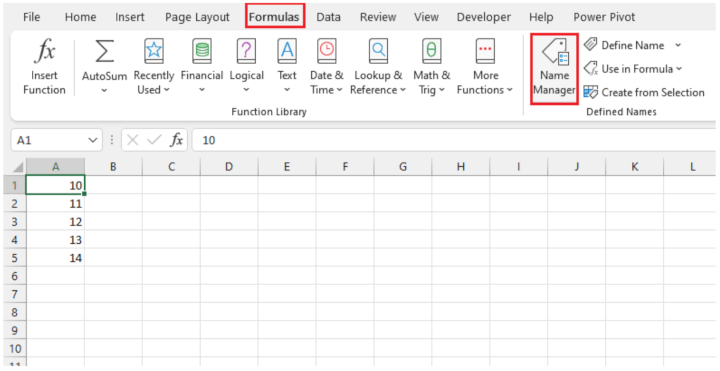This screenshot has width=720, height=371.
Task: Launch the Name Manager
Action: (554, 68)
